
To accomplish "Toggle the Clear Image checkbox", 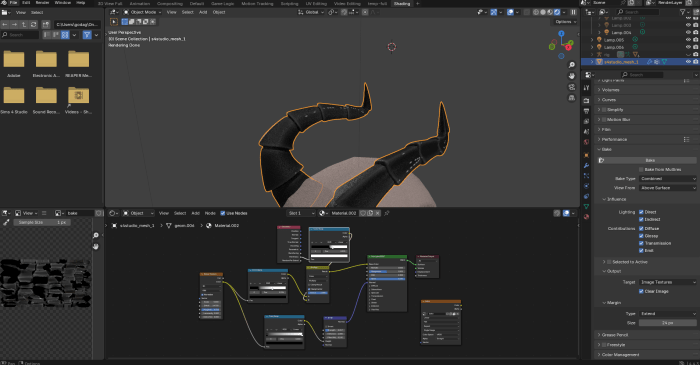I will [x=641, y=291].
